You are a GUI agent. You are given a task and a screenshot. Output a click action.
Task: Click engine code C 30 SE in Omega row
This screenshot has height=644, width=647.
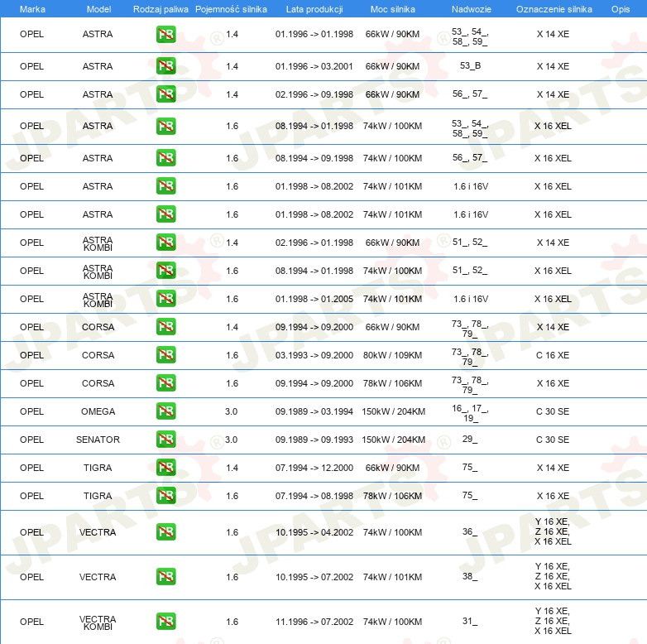[553, 411]
